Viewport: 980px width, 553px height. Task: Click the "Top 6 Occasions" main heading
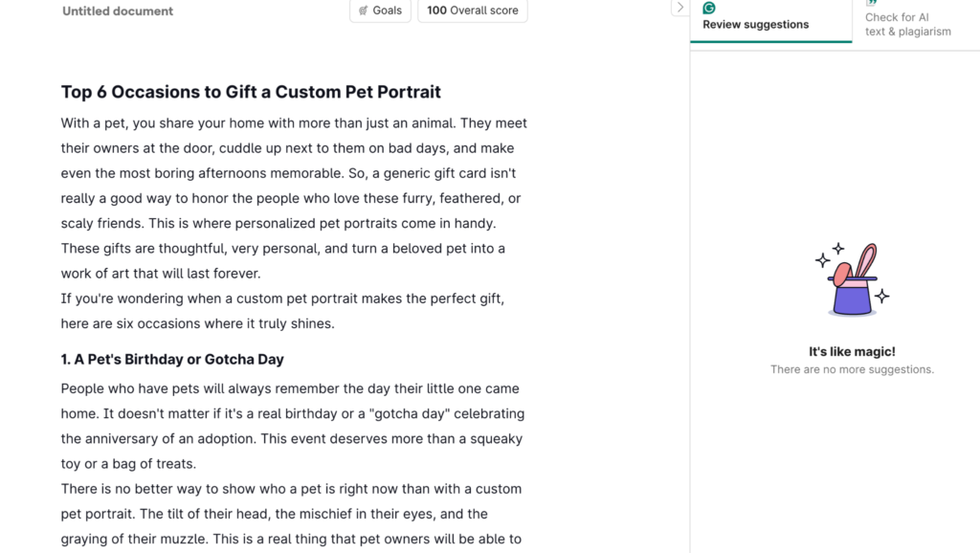point(251,92)
